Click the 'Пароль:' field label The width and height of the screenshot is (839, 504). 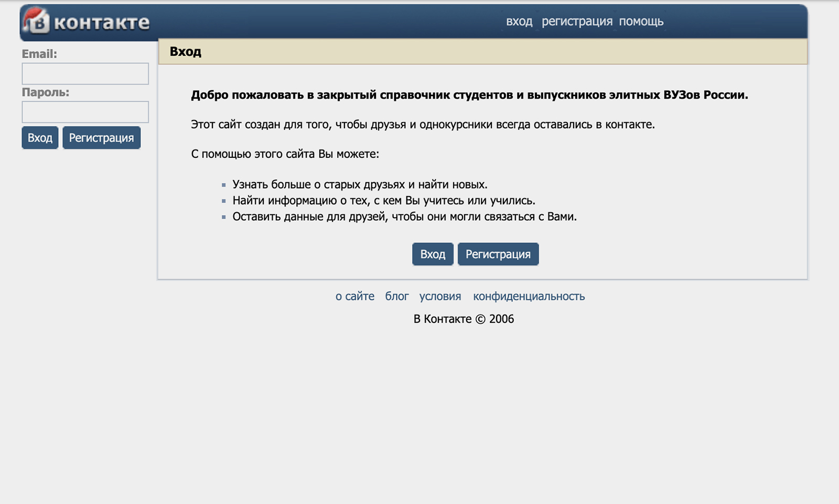coord(46,92)
